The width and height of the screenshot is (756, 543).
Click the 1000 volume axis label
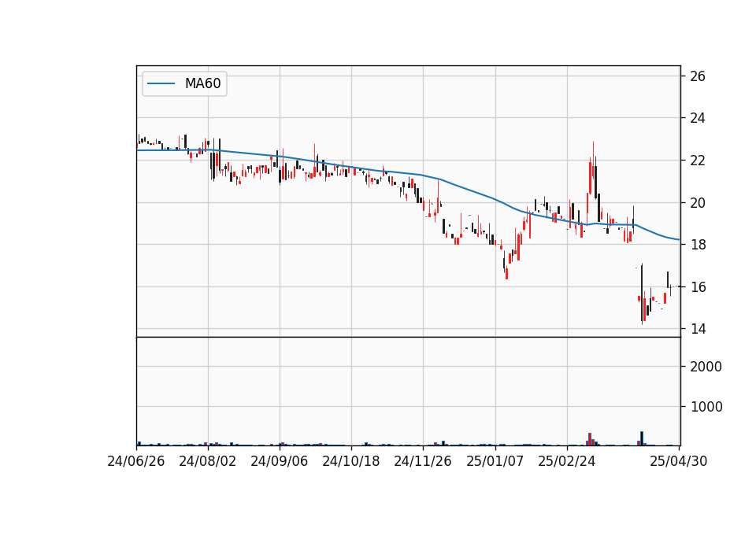click(706, 407)
